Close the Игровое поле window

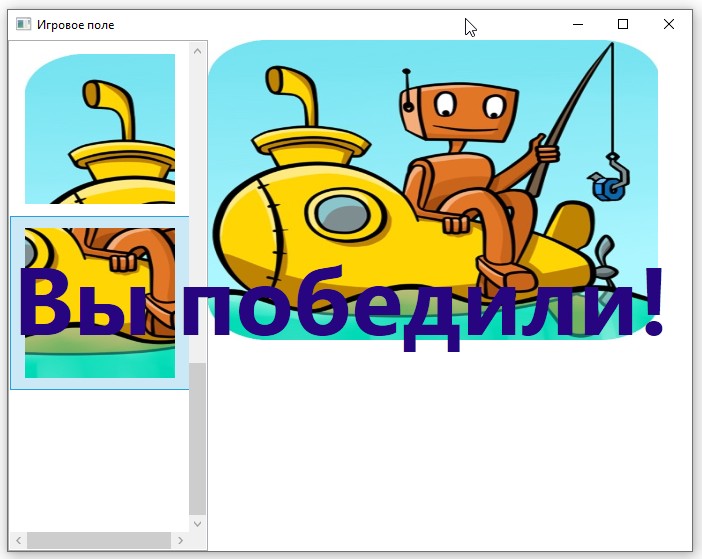(668, 24)
